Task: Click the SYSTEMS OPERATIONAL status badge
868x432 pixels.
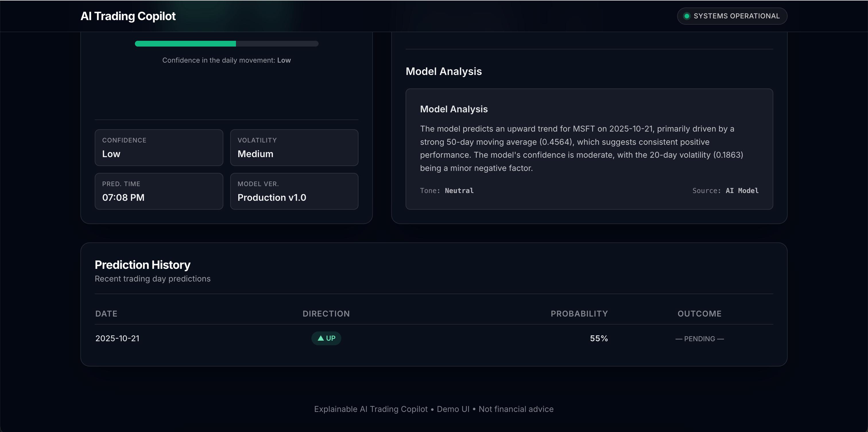Action: 732,16
